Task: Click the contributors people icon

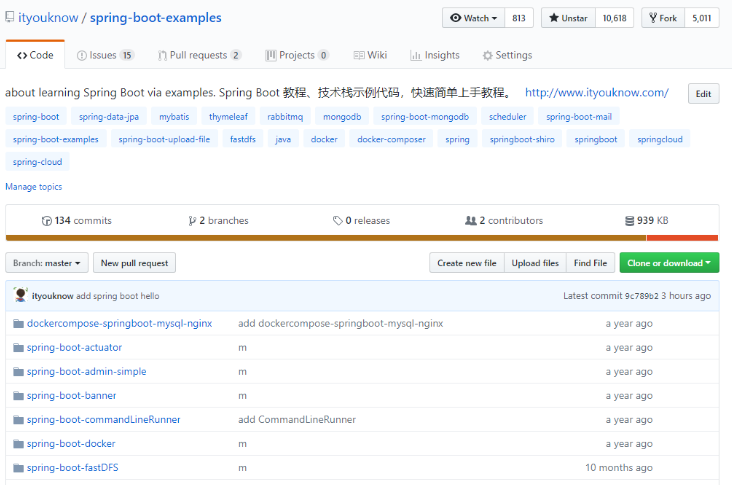Action: pyautogui.click(x=471, y=220)
